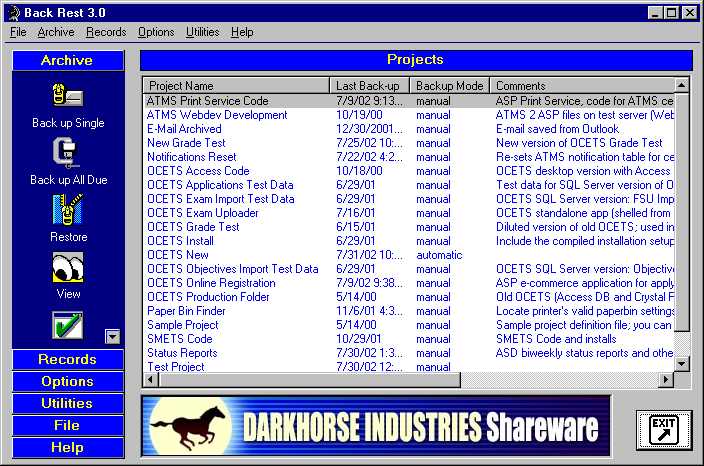Switch to the Records sidebar section

[68, 360]
